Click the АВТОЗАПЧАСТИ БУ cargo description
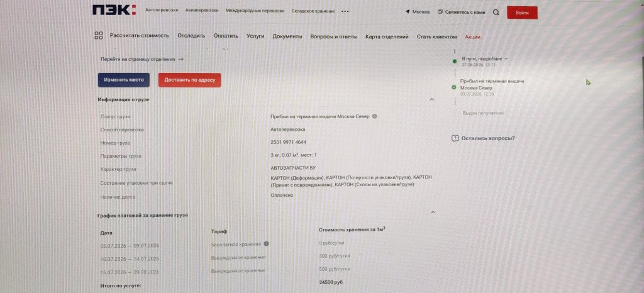Image resolution: width=644 pixels, height=293 pixels. pyautogui.click(x=293, y=168)
